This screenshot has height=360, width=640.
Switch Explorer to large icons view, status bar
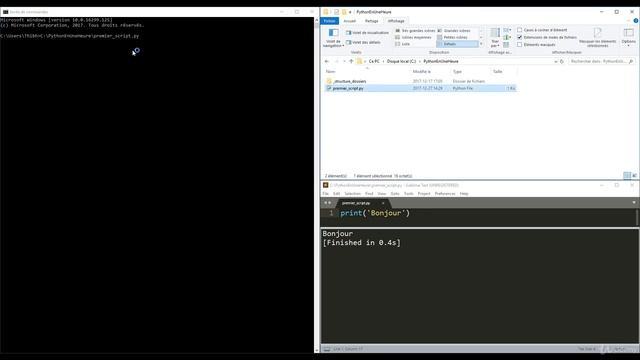click(634, 176)
